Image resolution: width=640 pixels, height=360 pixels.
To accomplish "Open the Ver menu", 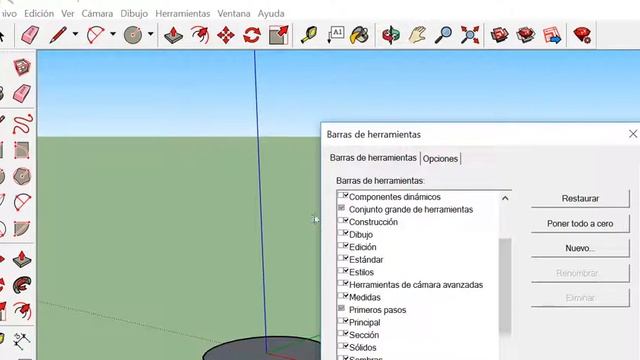I will 68,13.
